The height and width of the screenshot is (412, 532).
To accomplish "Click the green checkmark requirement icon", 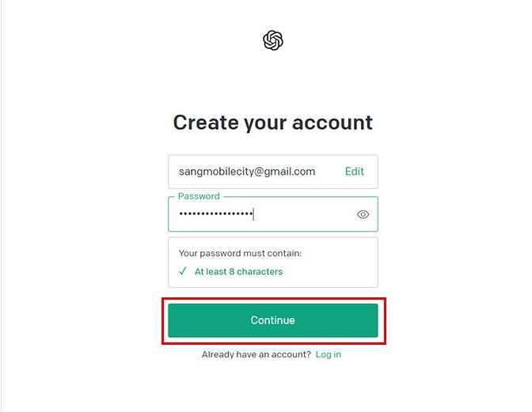I will click(183, 271).
